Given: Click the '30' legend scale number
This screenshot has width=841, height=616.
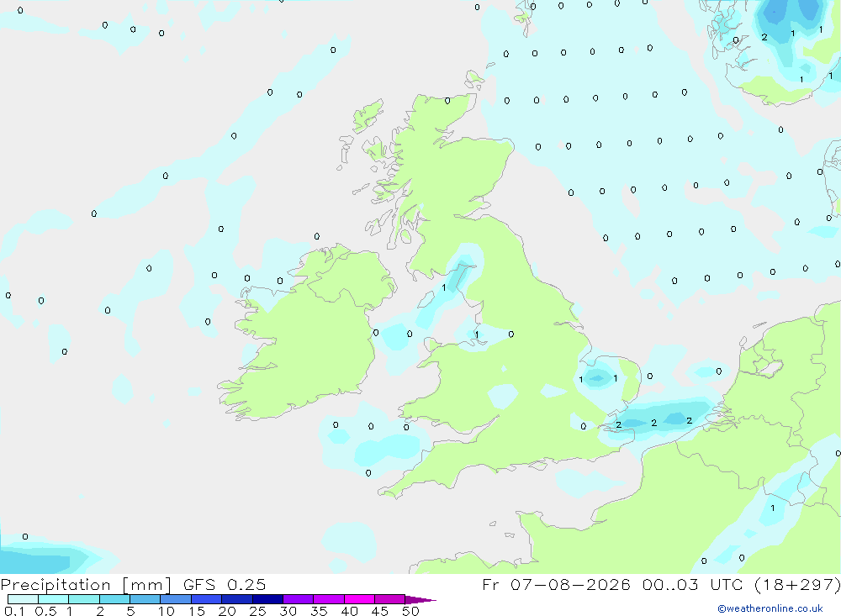Looking at the screenshot, I should pos(288,611).
